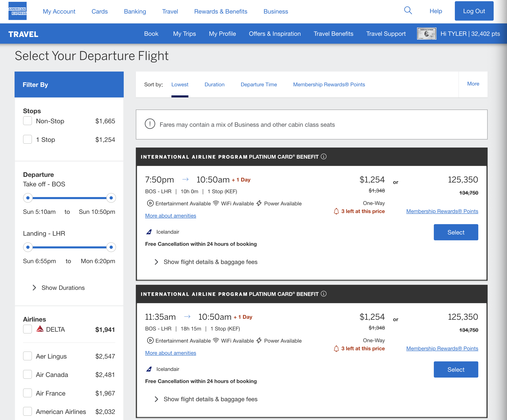
Task: Click Entertainment icon on 11:35am flight
Action: (x=150, y=341)
